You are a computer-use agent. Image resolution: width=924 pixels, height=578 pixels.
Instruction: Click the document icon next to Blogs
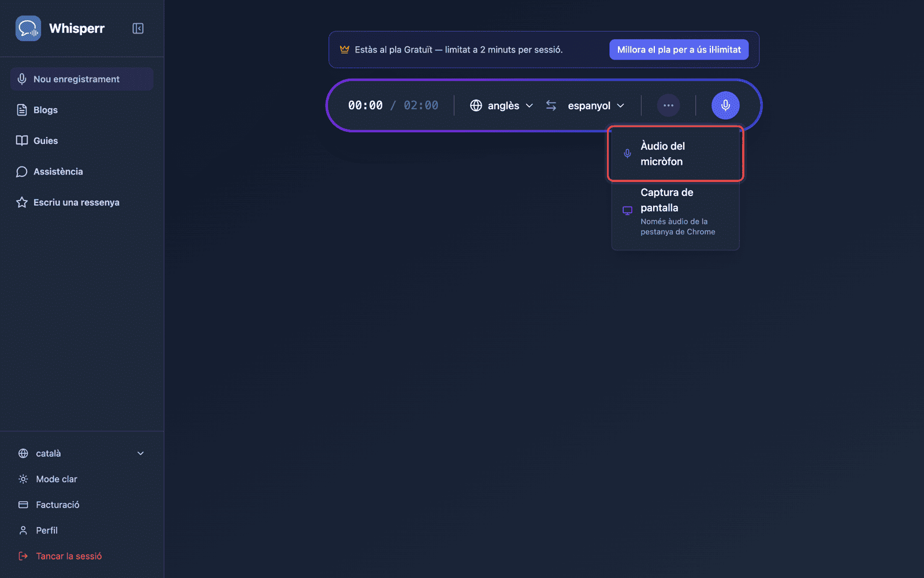22,110
